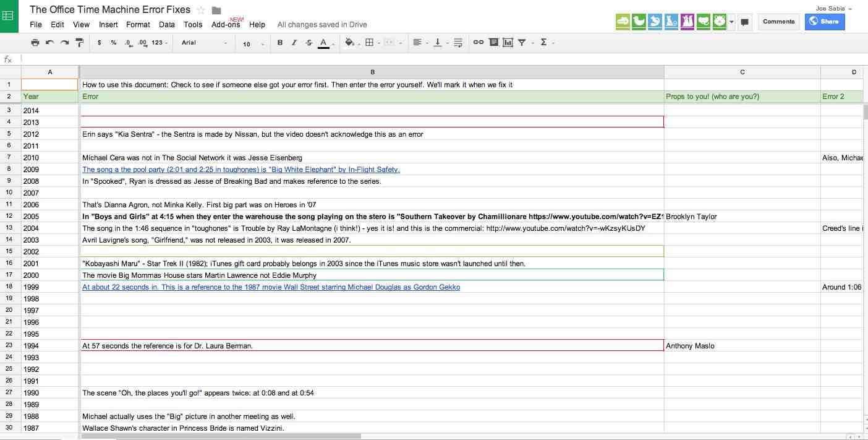Increase decimal places
This screenshot has width=868, height=440.
(142, 43)
